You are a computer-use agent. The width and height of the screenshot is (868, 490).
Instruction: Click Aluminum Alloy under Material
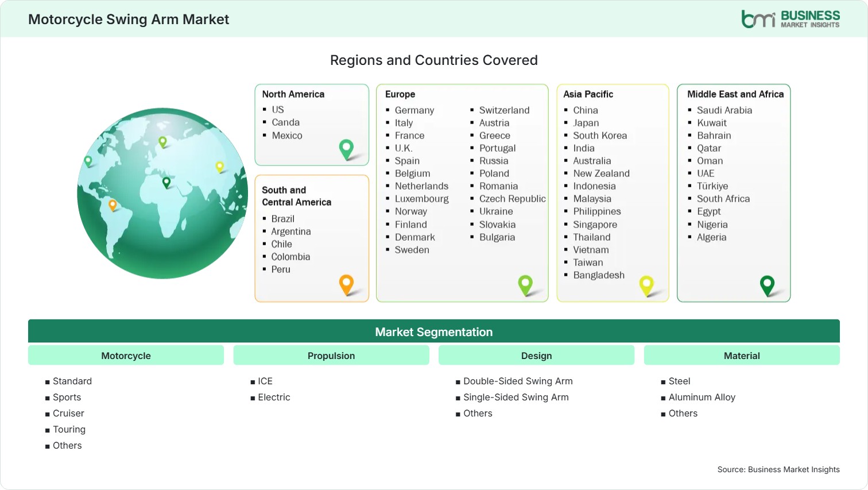702,398
